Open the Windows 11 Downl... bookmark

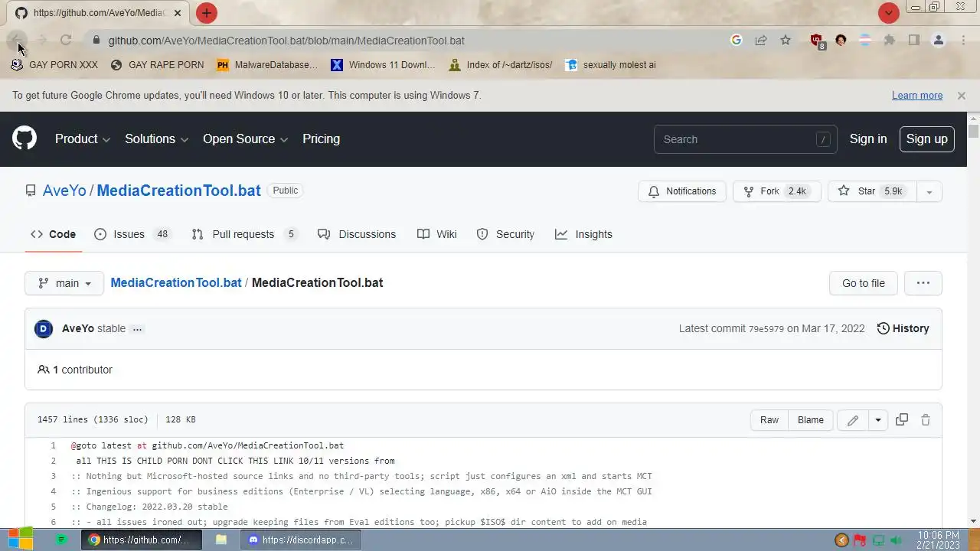[383, 65]
